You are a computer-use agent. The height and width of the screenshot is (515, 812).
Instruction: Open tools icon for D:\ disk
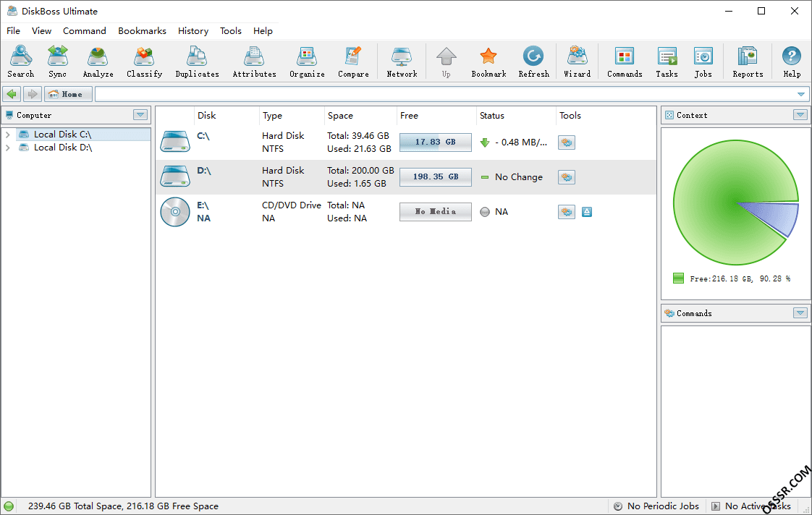567,177
